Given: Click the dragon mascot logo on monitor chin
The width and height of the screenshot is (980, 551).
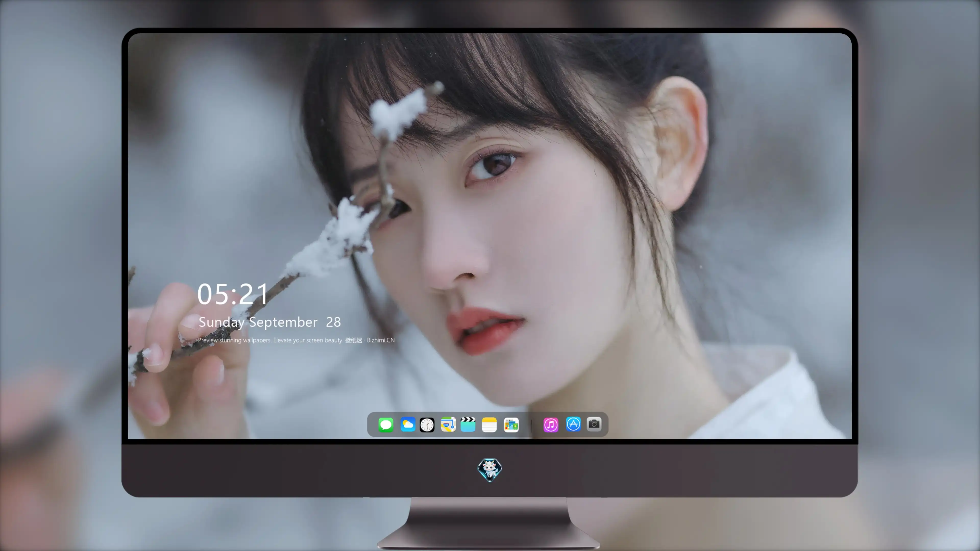Looking at the screenshot, I should [x=490, y=470].
